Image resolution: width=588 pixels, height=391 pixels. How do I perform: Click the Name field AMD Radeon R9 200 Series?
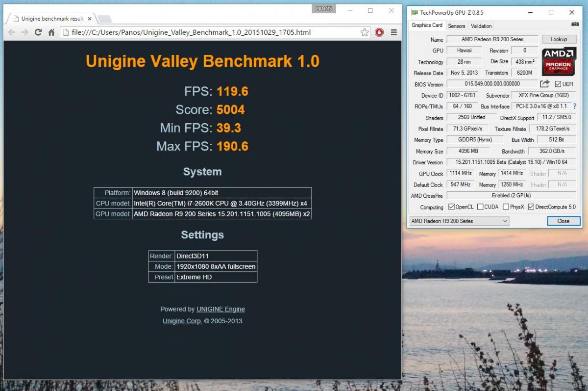pyautogui.click(x=492, y=39)
